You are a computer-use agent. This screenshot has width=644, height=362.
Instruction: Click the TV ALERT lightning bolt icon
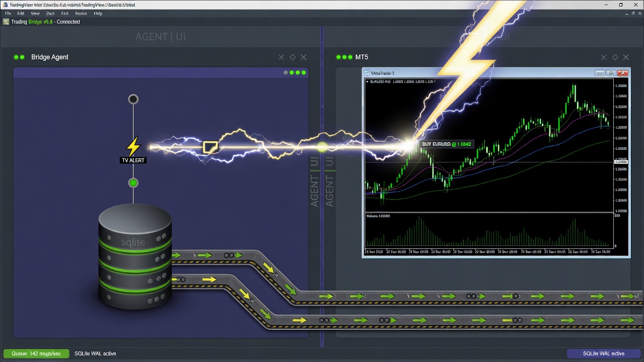(133, 146)
